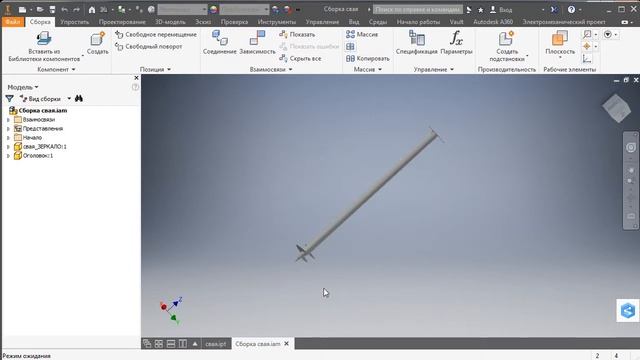Switch to the Эскиз ribbon tab

point(203,22)
